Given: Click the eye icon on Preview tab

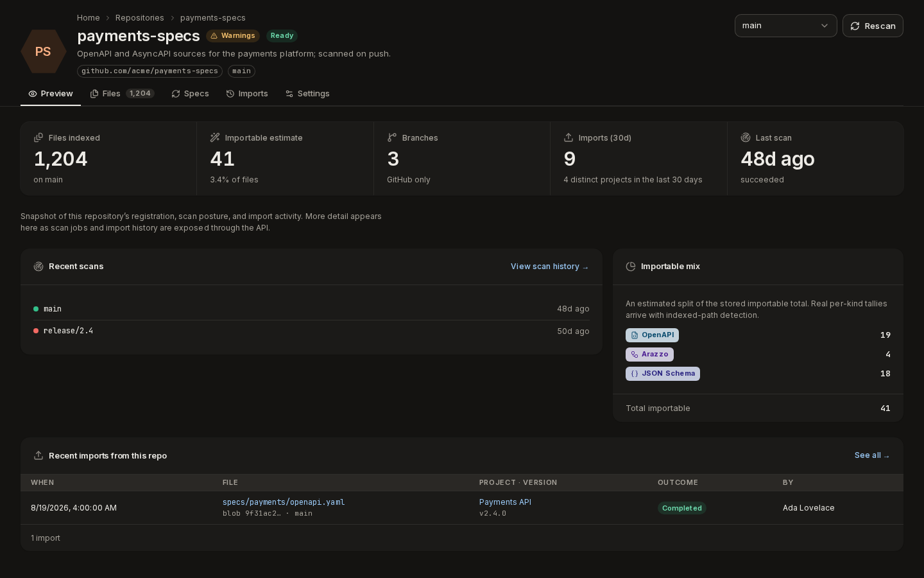Looking at the screenshot, I should (33, 94).
